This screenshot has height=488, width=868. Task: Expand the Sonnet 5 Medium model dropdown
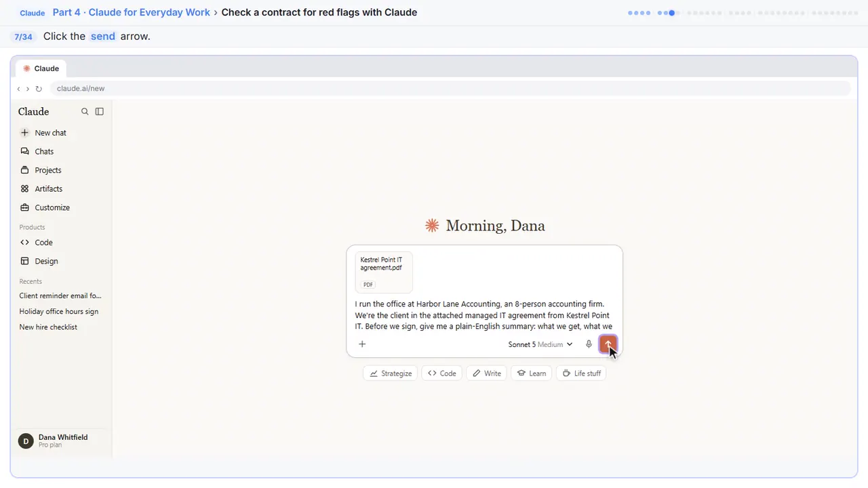pyautogui.click(x=540, y=344)
